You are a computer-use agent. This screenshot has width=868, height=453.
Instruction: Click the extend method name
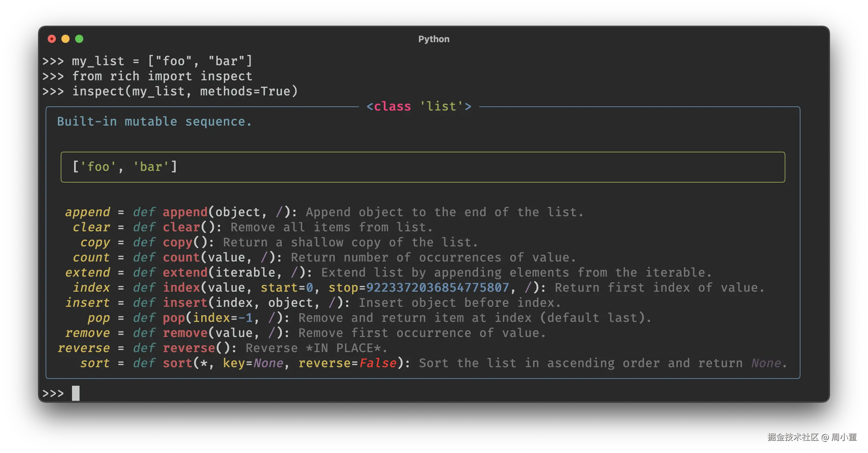coord(88,272)
